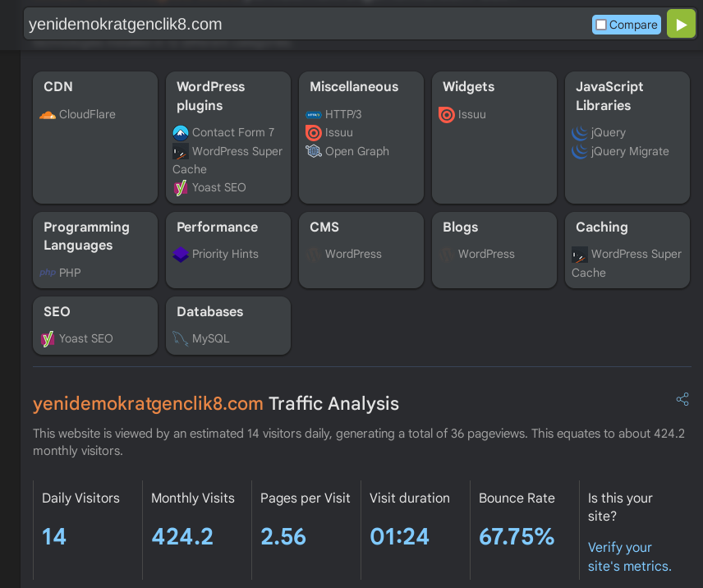Click the CloudFlare icon in CDN card
Viewport: 703px width, 588px height.
48,115
